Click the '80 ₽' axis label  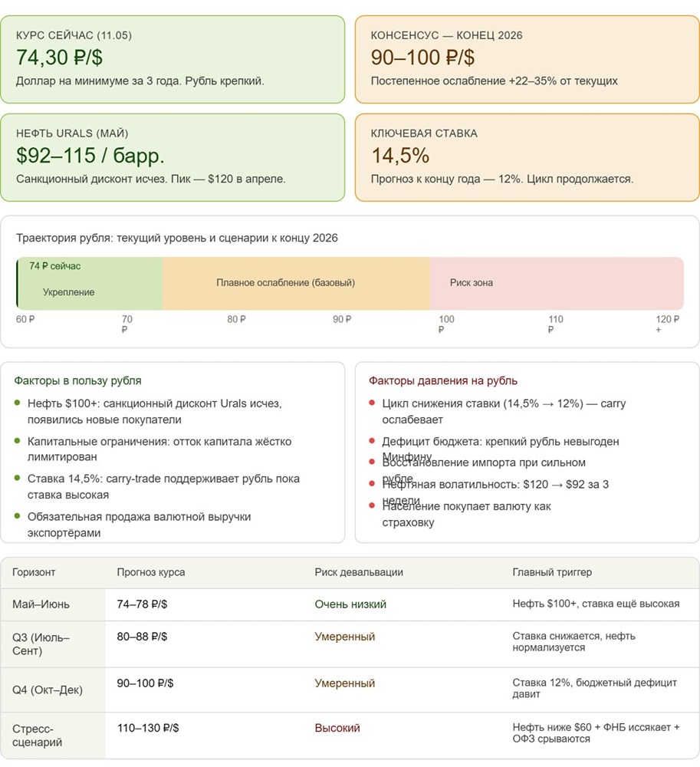[236, 319]
